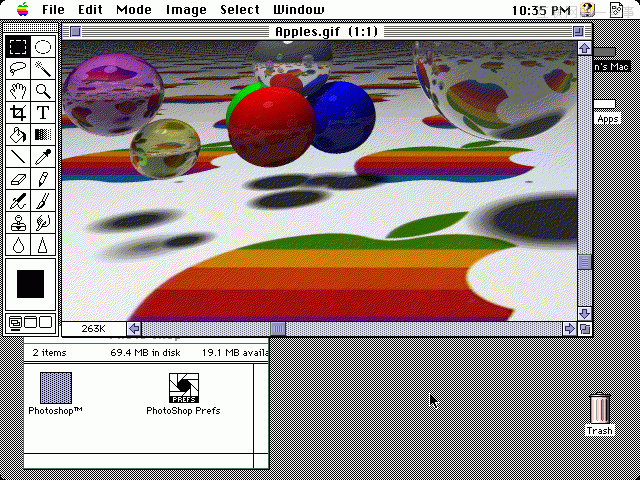
Task: Click the 263K document size box
Action: tap(94, 329)
